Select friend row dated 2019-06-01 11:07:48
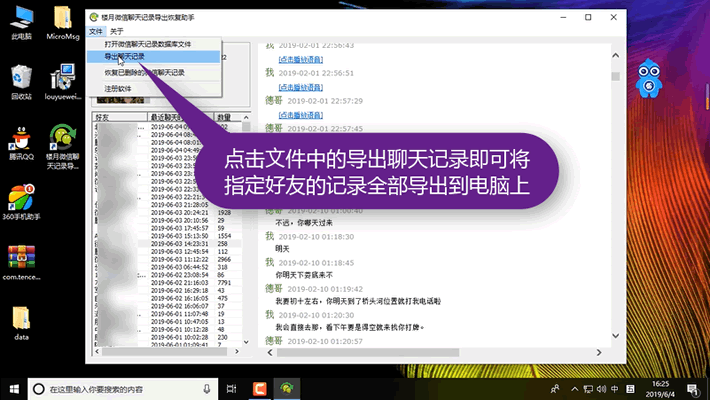710x400 pixels. [168, 314]
